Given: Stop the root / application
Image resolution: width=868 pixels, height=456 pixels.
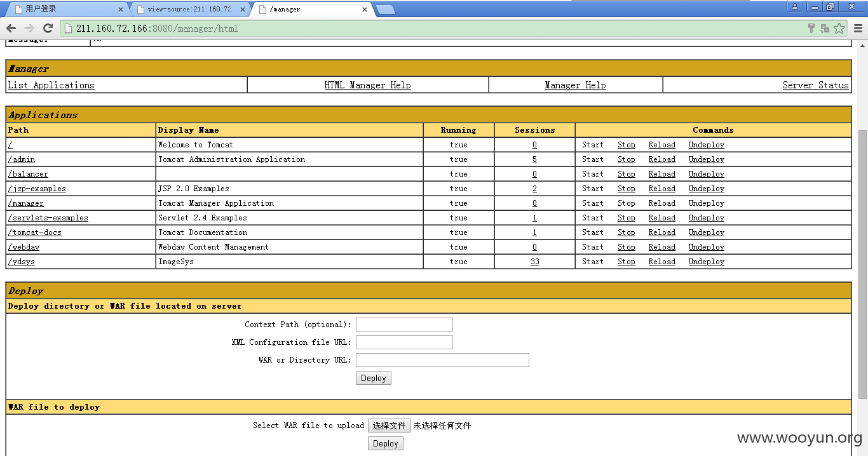Looking at the screenshot, I should [627, 145].
